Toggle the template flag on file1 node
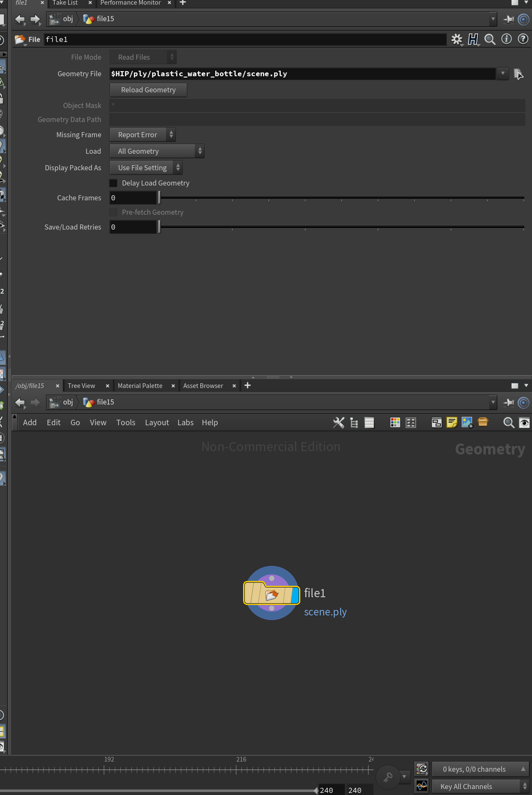 (287, 595)
